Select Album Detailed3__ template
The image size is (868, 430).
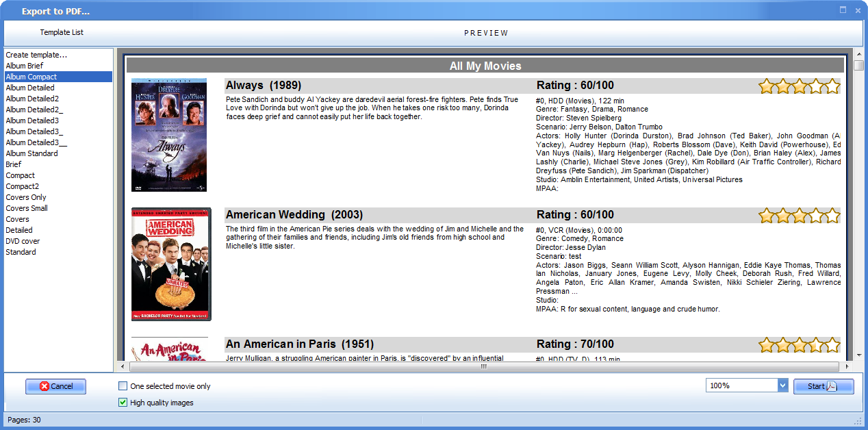tap(58, 142)
